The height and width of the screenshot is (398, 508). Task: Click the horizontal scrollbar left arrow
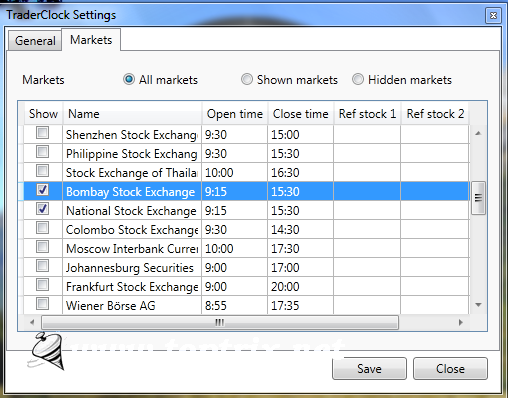coord(32,322)
